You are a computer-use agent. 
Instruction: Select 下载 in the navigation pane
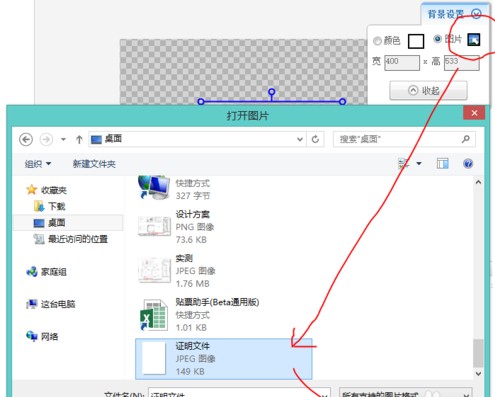[50, 206]
